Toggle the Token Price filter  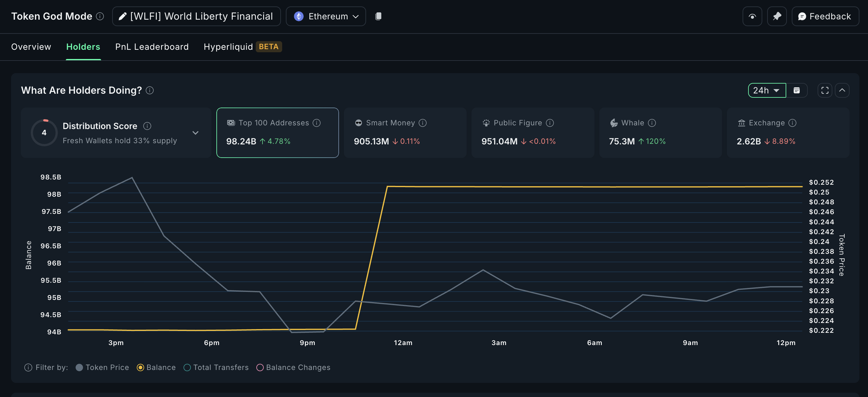[79, 368]
